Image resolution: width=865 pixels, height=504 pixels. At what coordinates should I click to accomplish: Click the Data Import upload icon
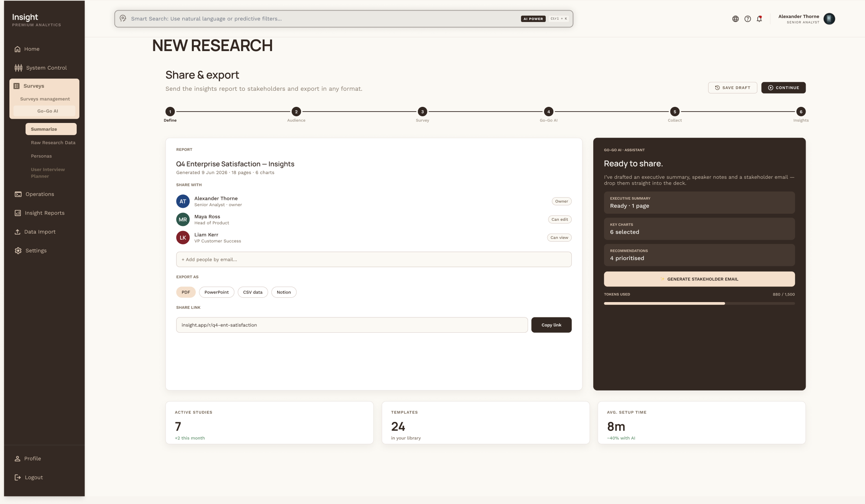tap(17, 232)
